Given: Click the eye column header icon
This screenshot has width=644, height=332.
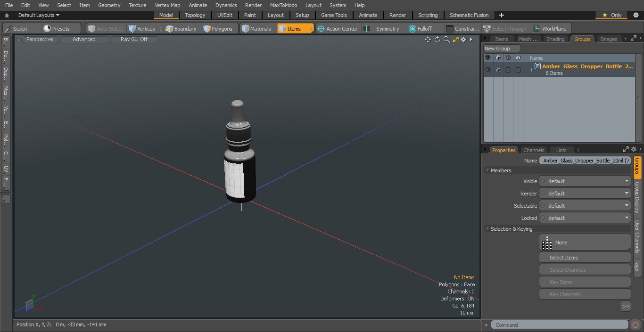Looking at the screenshot, I should click(x=487, y=58).
